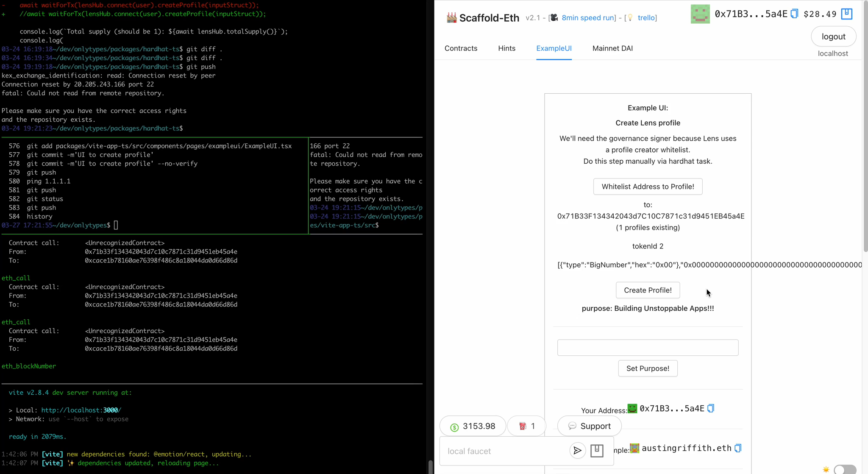The image size is (868, 474).
Task: Open the Hints tab
Action: coord(506,48)
